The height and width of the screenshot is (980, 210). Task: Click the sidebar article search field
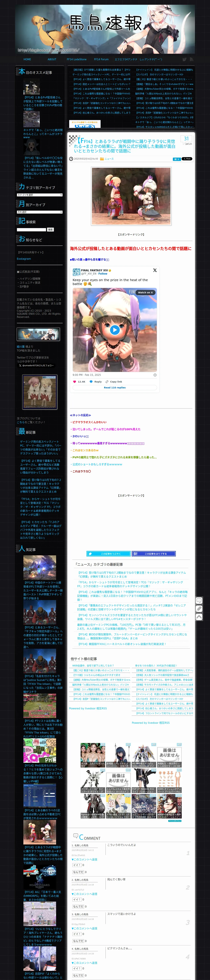tap(31, 230)
